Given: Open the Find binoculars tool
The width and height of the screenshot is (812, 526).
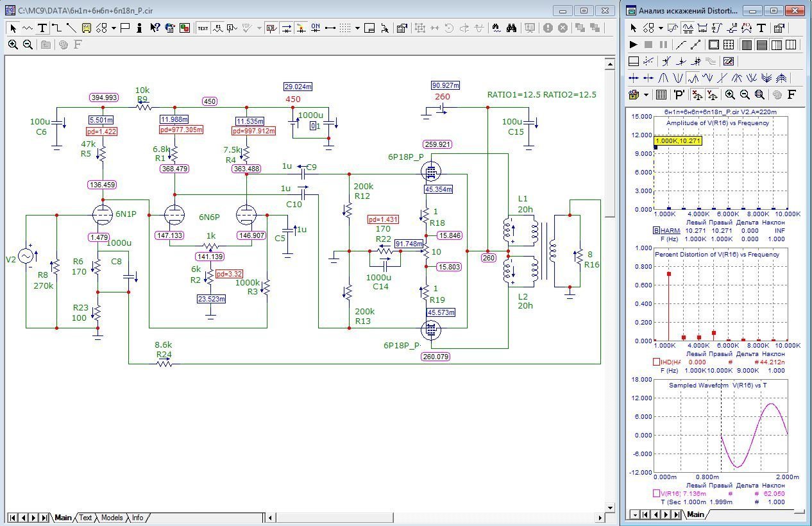Looking at the screenshot, I should [511, 28].
